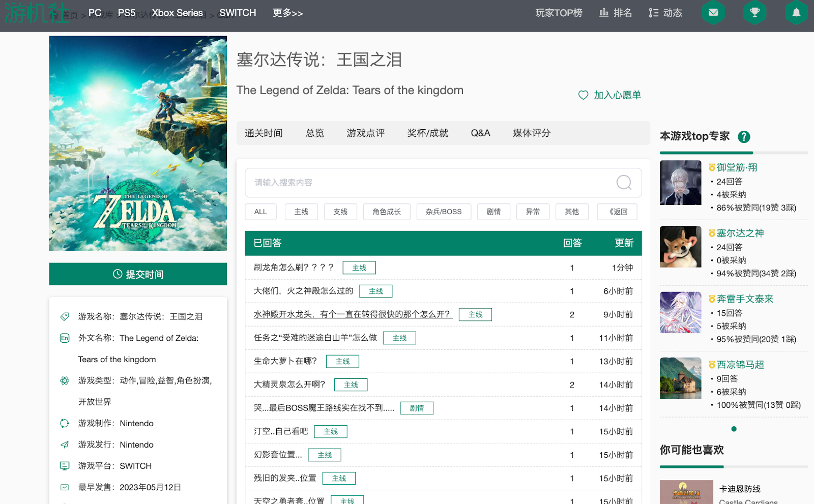Open 塞尔达之神 dog avatar thumbnail
The height and width of the screenshot is (504, 814).
tap(681, 247)
